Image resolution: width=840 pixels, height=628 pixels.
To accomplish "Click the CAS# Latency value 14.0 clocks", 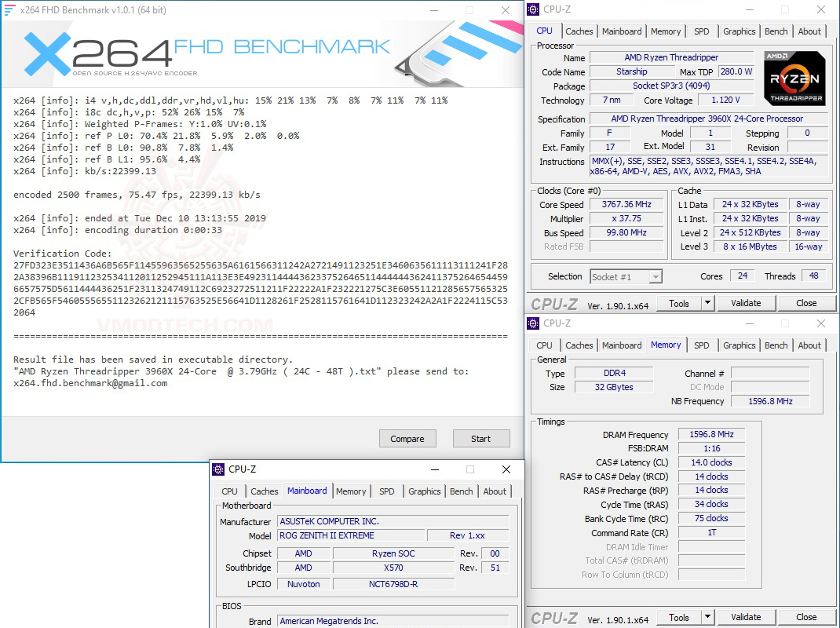I will [x=711, y=462].
